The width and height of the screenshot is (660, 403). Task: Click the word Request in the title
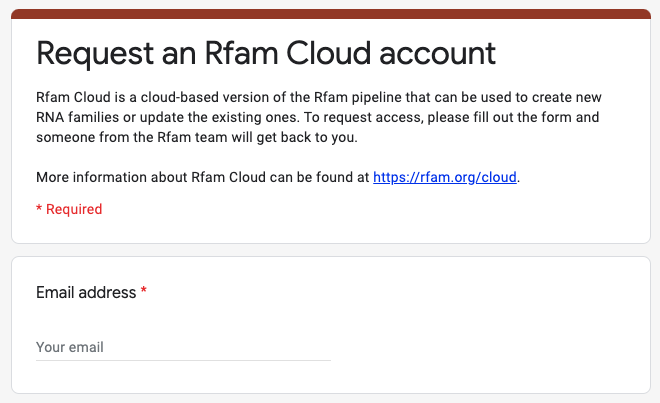point(95,54)
